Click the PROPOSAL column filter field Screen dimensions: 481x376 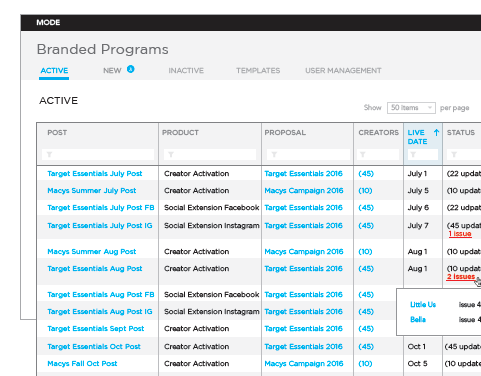pyautogui.click(x=308, y=154)
